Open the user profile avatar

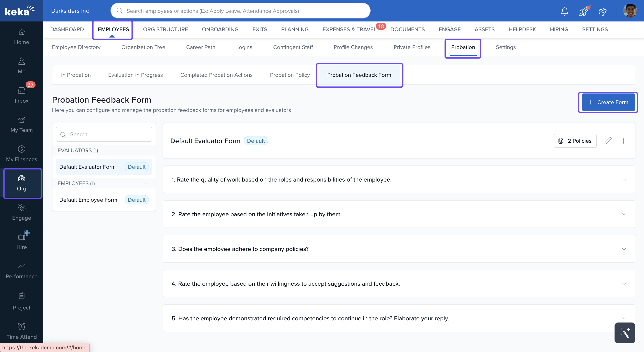pyautogui.click(x=630, y=11)
